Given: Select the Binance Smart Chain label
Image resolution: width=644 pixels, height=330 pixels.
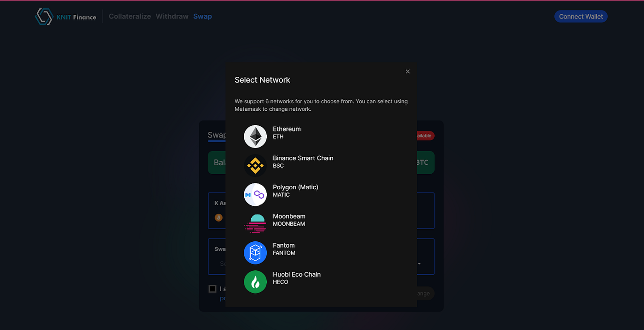Looking at the screenshot, I should point(303,158).
